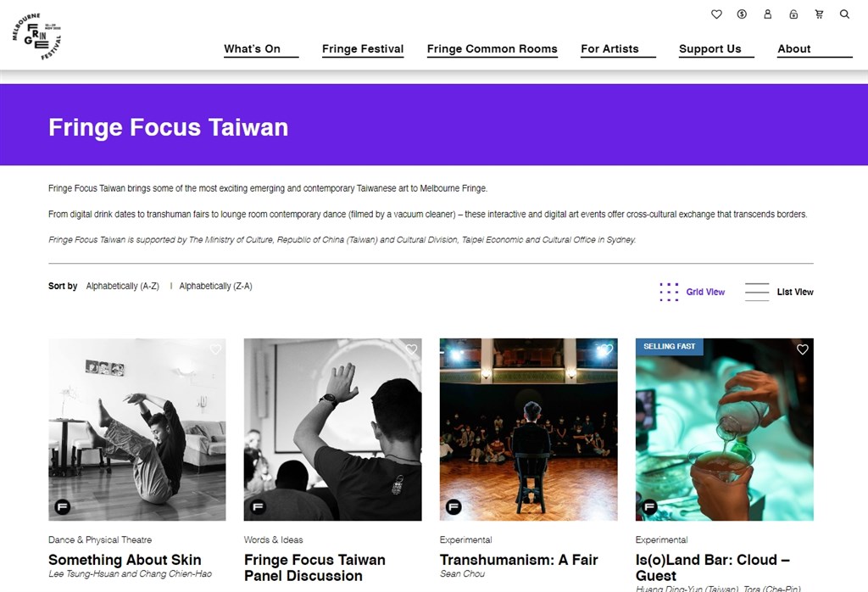Image resolution: width=868 pixels, height=592 pixels.
Task: Open the For Artists menu
Action: [609, 48]
